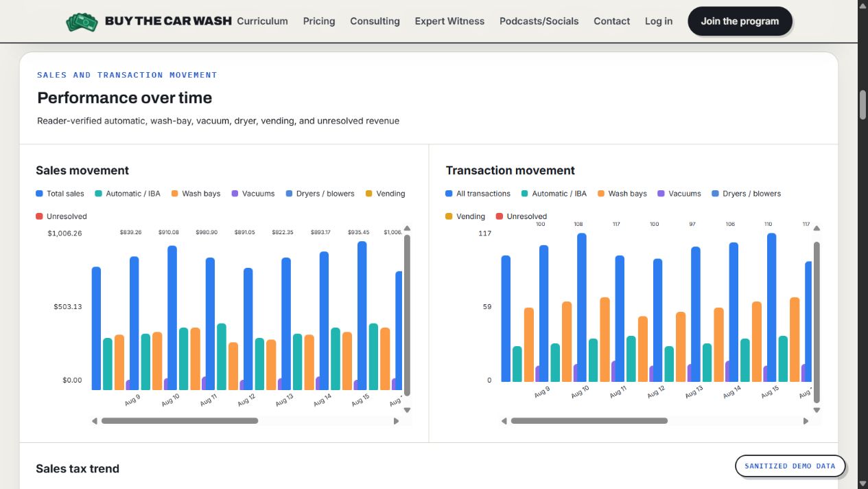
Task: Toggle Total sales legend series
Action: (60, 194)
